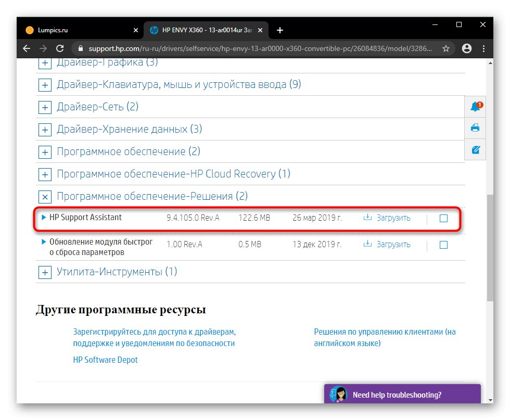Viewport: 510px width, 420px height.
Task: Open the chat assistant avatar at bottom right
Action: (339, 394)
